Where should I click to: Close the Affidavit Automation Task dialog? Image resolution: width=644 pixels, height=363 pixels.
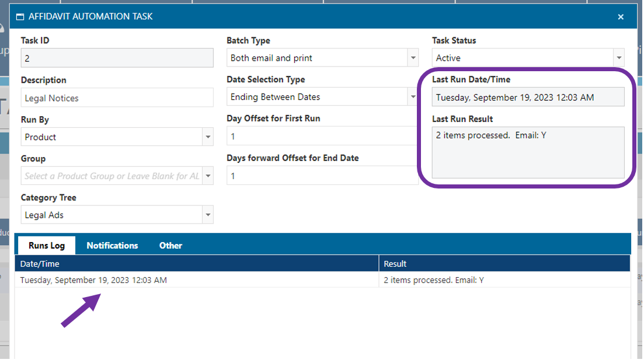coord(621,17)
